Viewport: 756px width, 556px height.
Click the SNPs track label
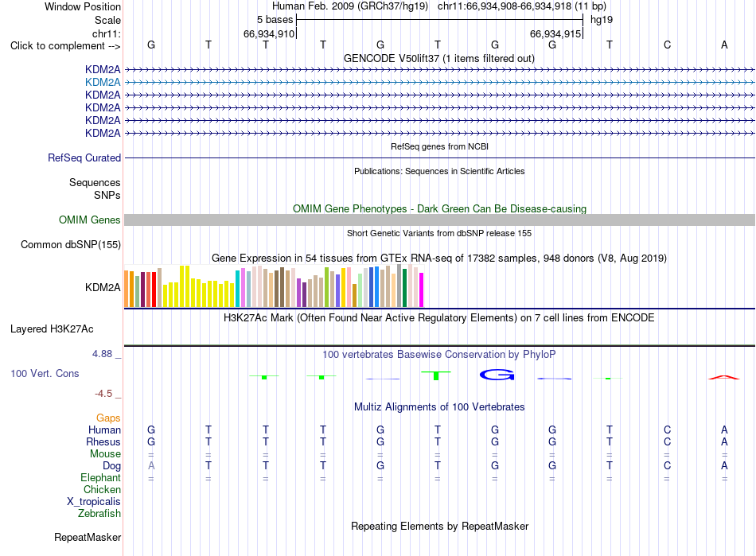(x=107, y=195)
